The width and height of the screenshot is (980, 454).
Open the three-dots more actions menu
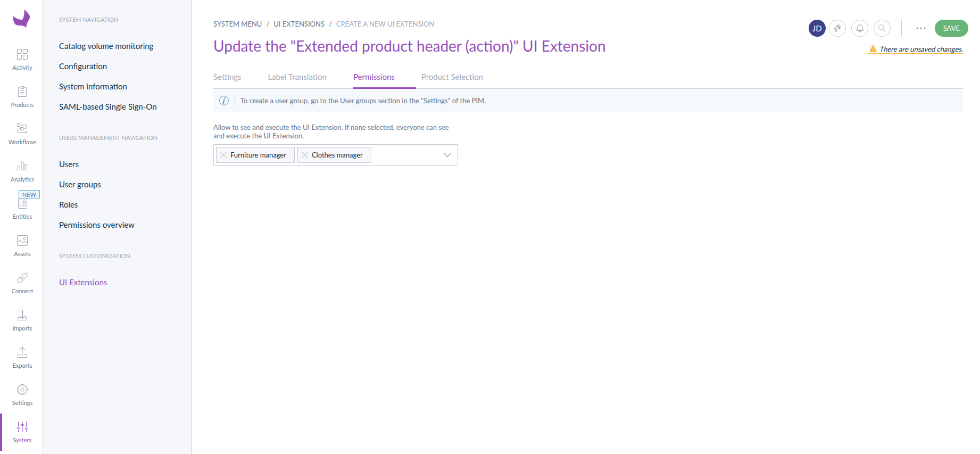click(921, 28)
